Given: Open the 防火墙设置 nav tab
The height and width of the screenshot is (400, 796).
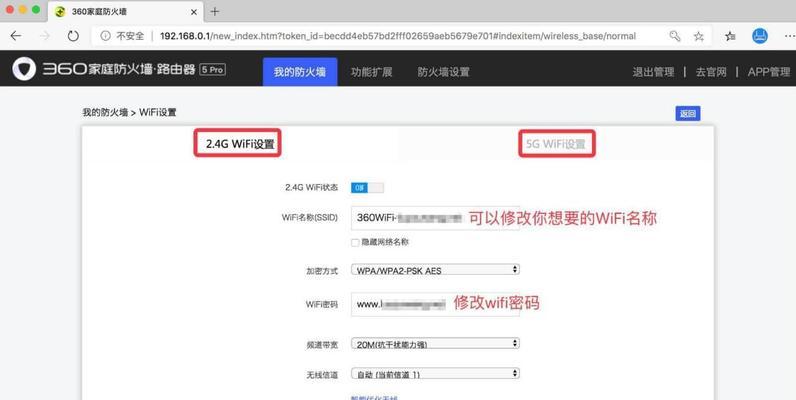Looking at the screenshot, I should coord(443,72).
